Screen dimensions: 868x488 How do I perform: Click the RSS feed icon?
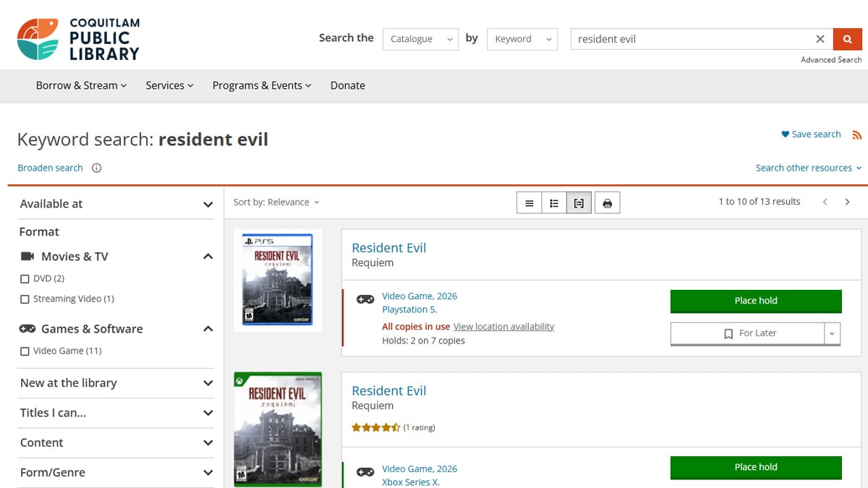click(x=857, y=134)
